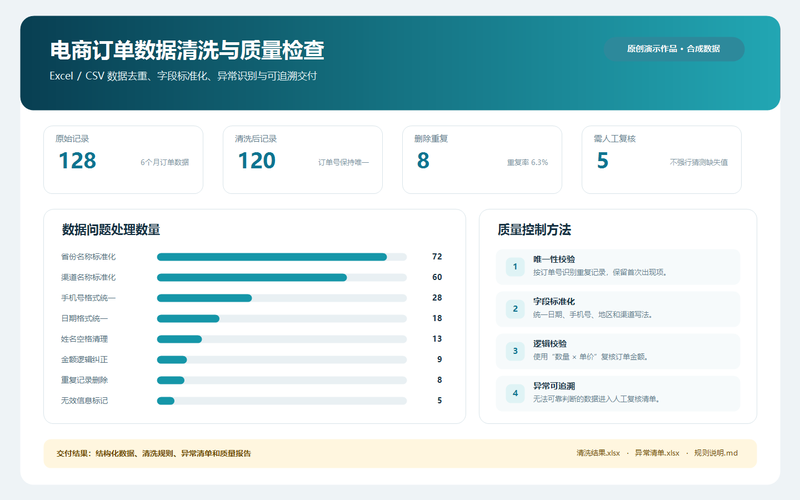Click the description 按订单号识别重复记录
The width and height of the screenshot is (800, 500).
(x=600, y=272)
